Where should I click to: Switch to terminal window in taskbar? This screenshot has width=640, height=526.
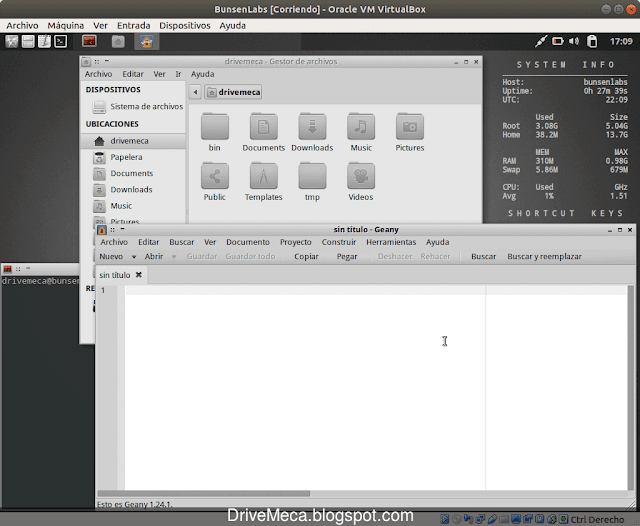tap(89, 42)
